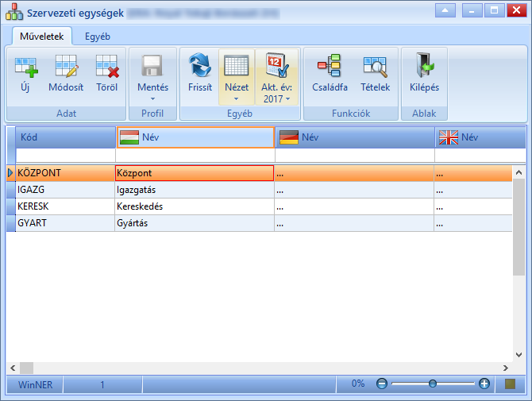Viewport: 532px width, 401px height.
Task: Click the Hungarian Név filter field
Action: click(195, 156)
